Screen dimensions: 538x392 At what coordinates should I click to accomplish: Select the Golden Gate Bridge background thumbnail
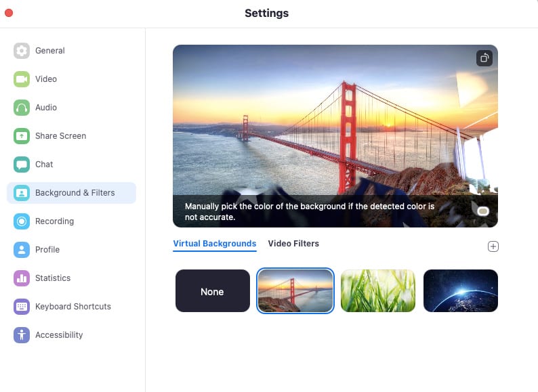(x=295, y=291)
